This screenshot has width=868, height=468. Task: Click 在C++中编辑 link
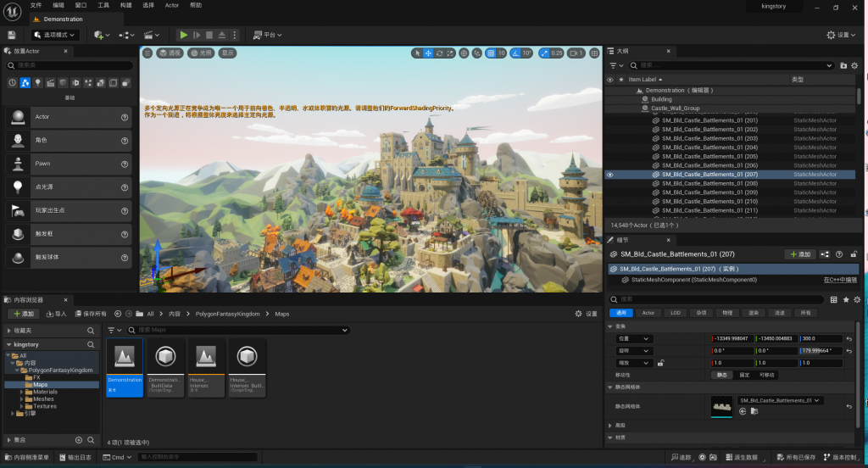pyautogui.click(x=840, y=280)
